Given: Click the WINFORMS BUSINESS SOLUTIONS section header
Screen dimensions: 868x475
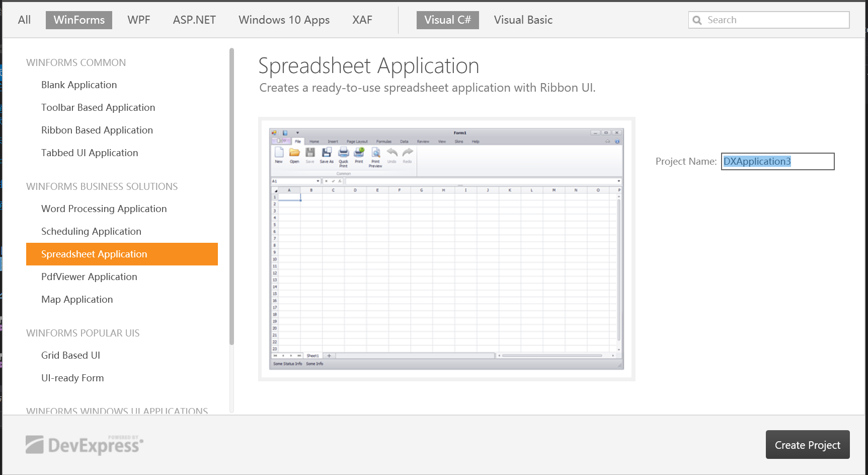Looking at the screenshot, I should [x=102, y=186].
